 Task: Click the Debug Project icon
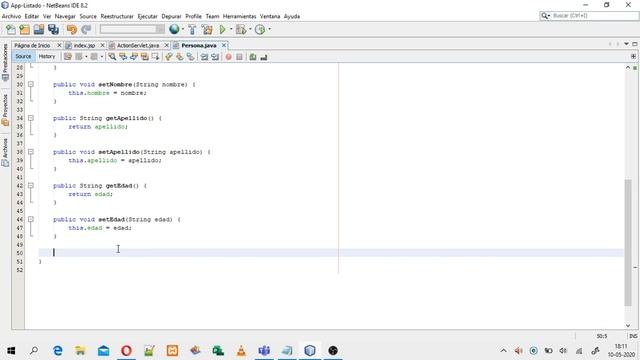(241, 29)
